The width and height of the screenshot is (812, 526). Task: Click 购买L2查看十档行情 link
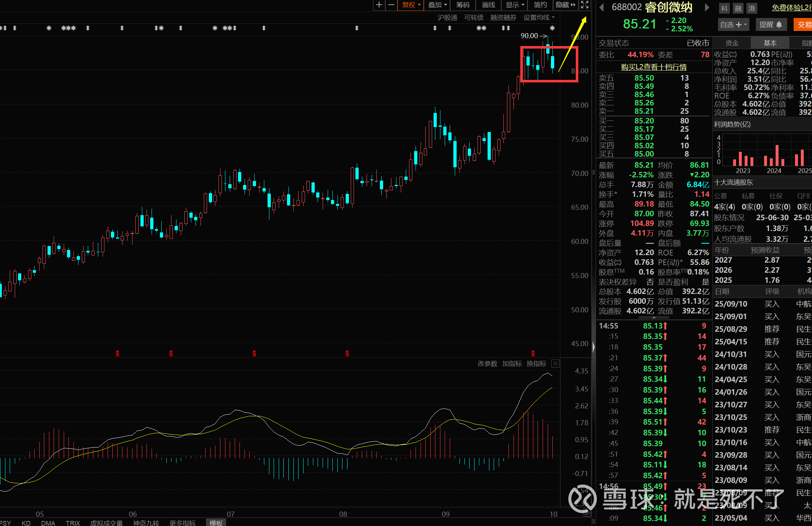(x=654, y=67)
